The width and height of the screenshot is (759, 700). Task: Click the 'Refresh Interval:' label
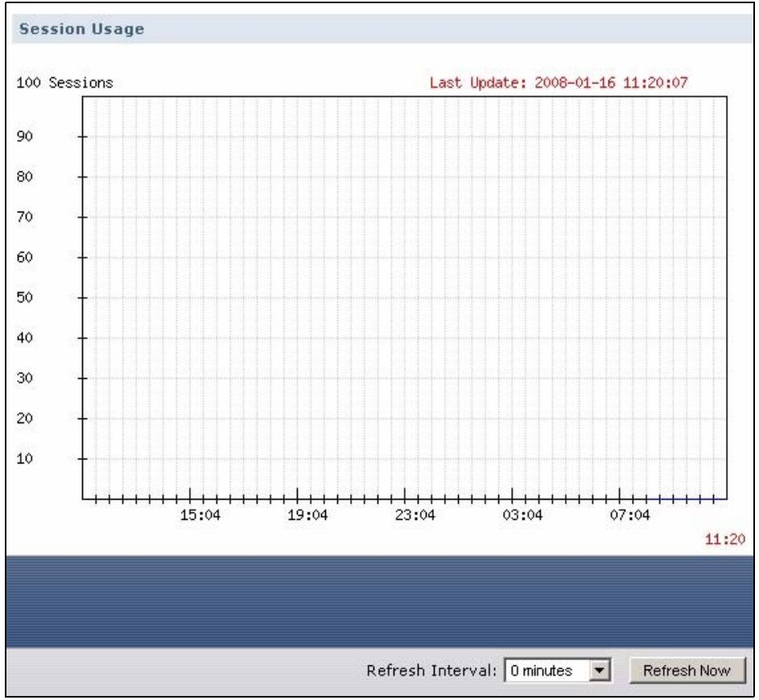[431, 670]
